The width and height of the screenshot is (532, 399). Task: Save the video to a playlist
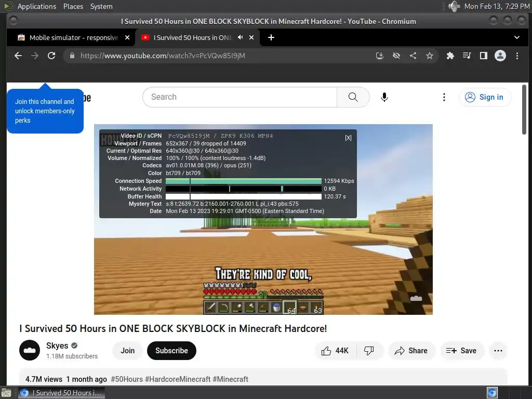point(461,351)
